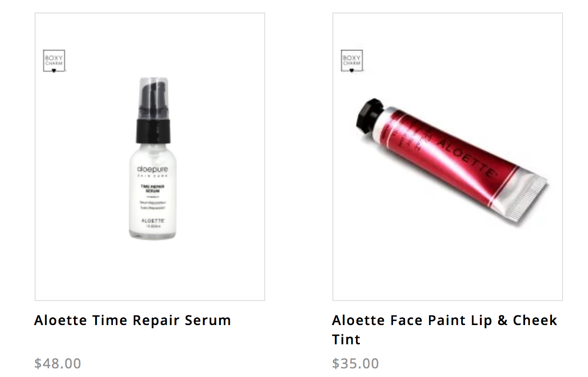Click the TIME REPAIR SERUM label on the bottle
Image resolution: width=588 pixels, height=377 pixels.
point(149,188)
